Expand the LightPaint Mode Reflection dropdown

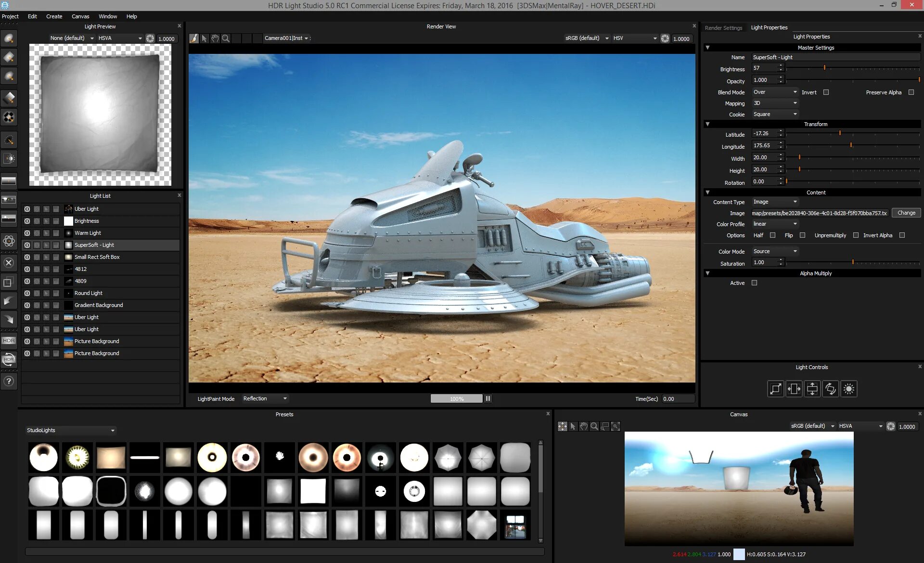[x=265, y=398]
